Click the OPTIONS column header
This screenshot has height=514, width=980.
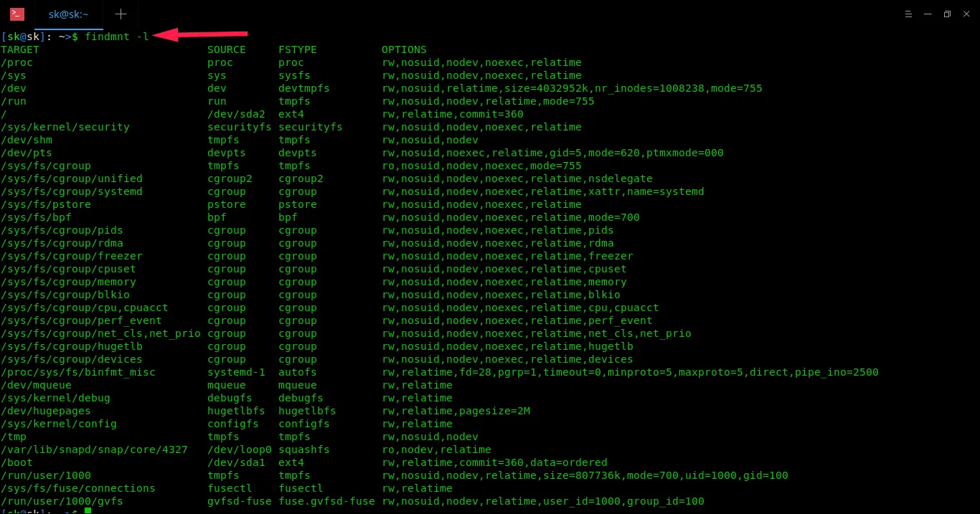(x=404, y=49)
